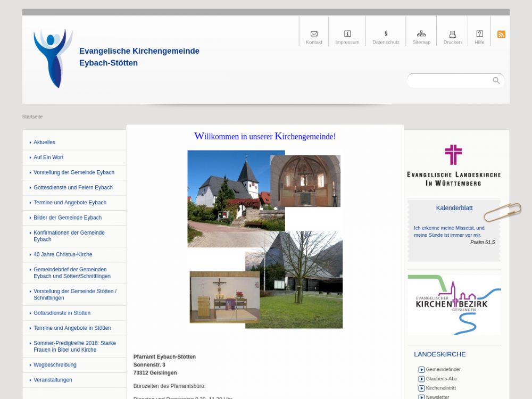
Task: Click the magnifying glass search icon
Action: coord(496,80)
